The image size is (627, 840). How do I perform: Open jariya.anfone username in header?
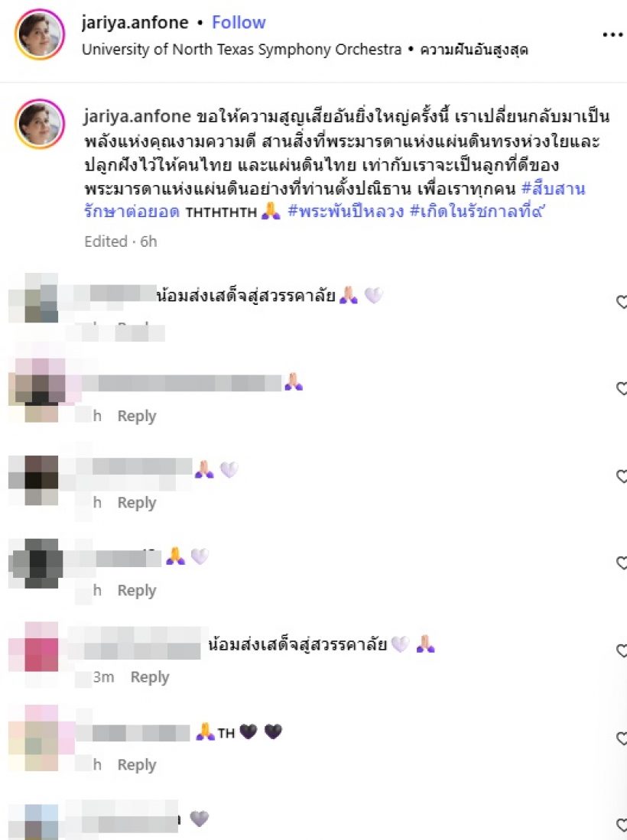tap(135, 22)
